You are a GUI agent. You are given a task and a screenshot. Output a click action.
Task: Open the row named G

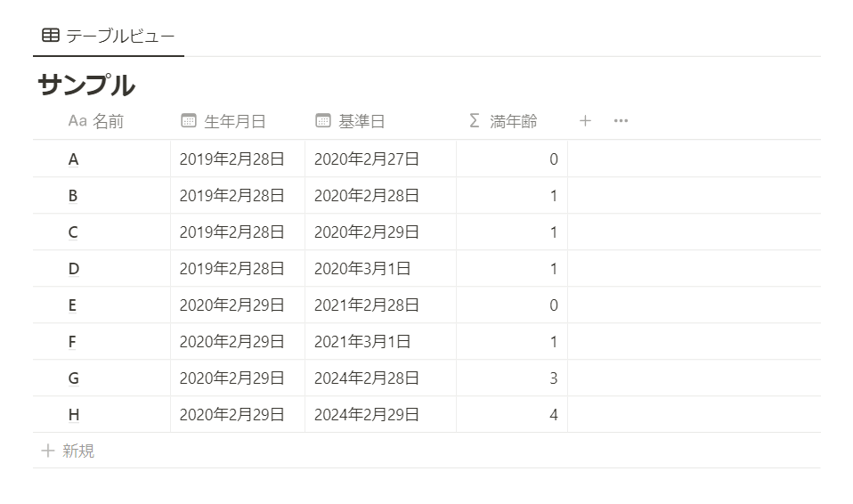[x=73, y=378]
